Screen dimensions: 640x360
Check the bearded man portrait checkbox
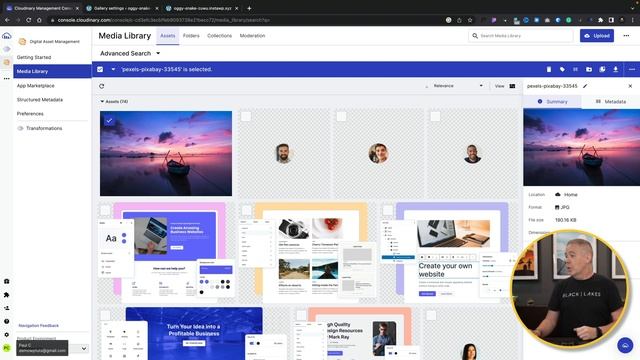pos(246,116)
